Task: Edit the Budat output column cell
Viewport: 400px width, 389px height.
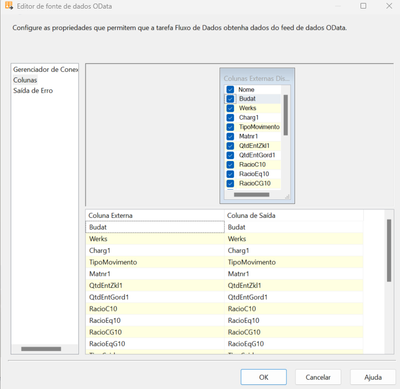Action: pyautogui.click(x=294, y=227)
